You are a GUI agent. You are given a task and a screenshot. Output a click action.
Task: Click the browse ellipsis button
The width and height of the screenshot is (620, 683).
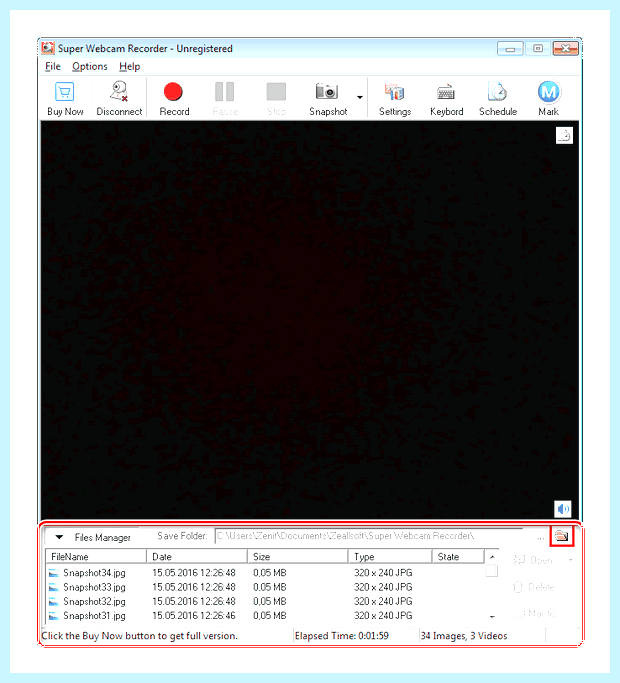point(541,538)
